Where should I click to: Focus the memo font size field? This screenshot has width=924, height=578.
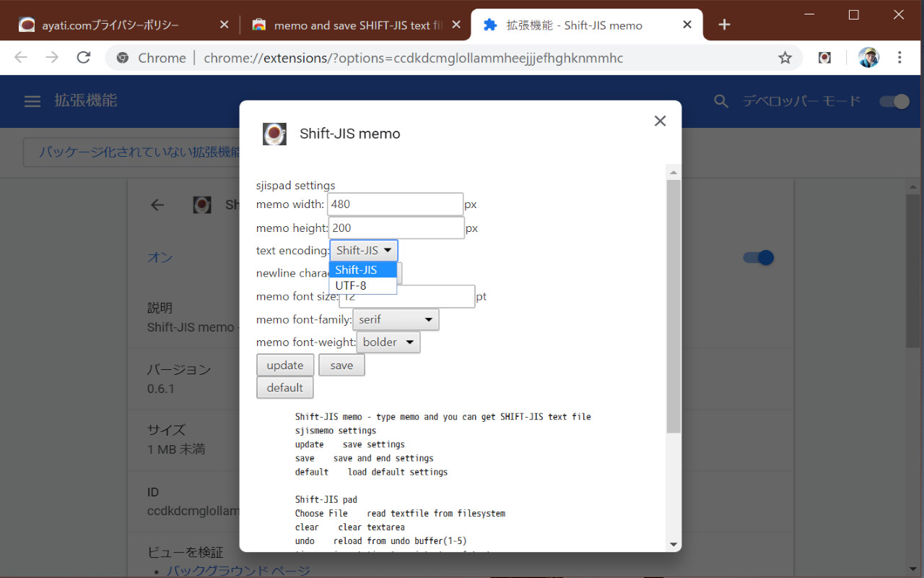tap(406, 296)
